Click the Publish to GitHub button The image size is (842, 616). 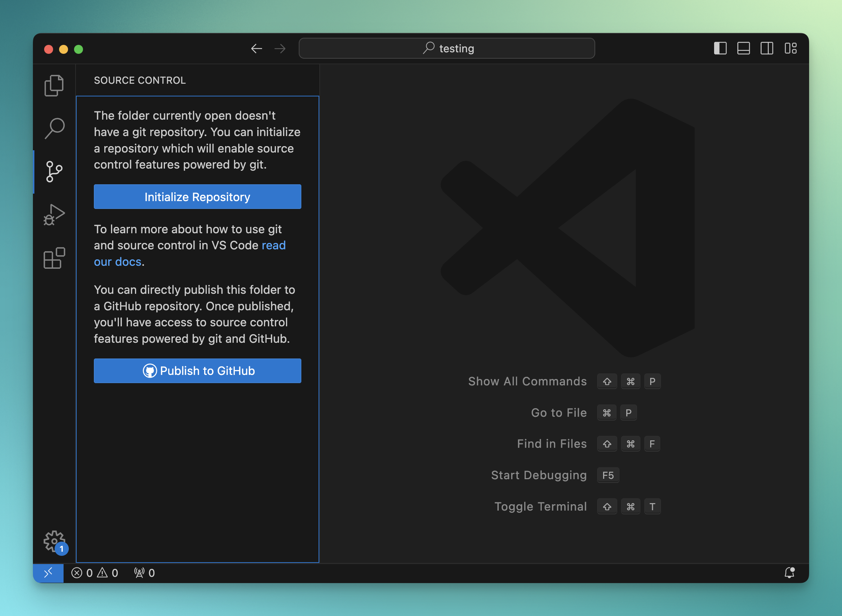point(197,371)
